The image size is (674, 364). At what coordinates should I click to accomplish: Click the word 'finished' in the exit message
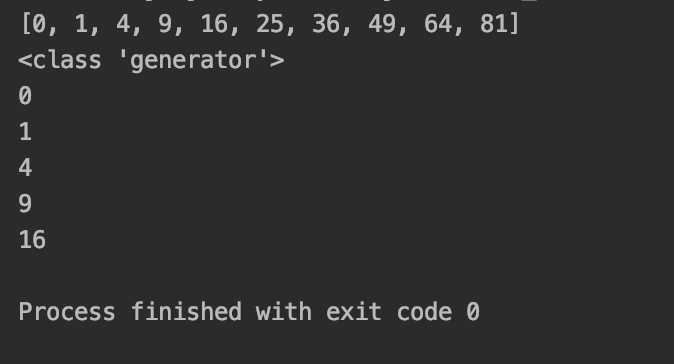[x=186, y=311]
